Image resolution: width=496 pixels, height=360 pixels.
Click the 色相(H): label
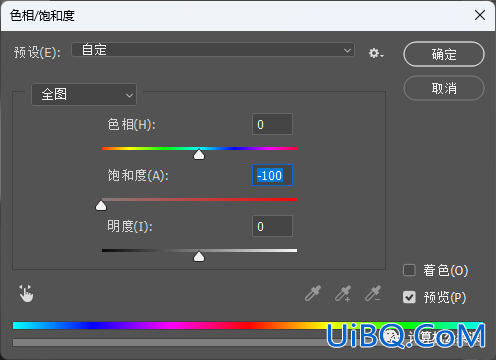[x=131, y=125]
